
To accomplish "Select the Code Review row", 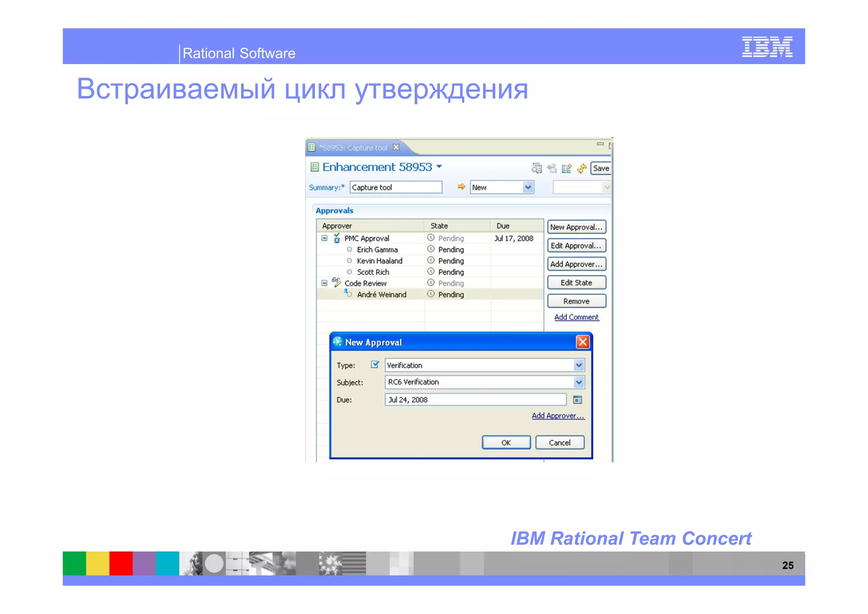I will pyautogui.click(x=430, y=283).
